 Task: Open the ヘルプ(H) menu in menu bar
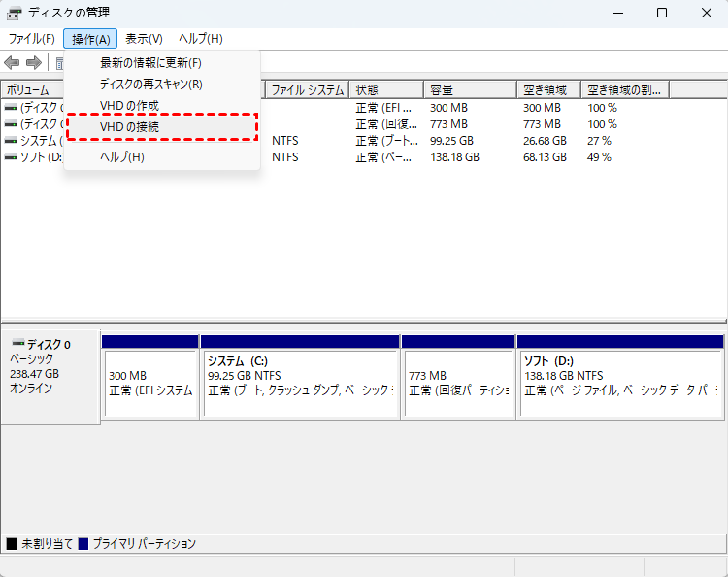200,39
